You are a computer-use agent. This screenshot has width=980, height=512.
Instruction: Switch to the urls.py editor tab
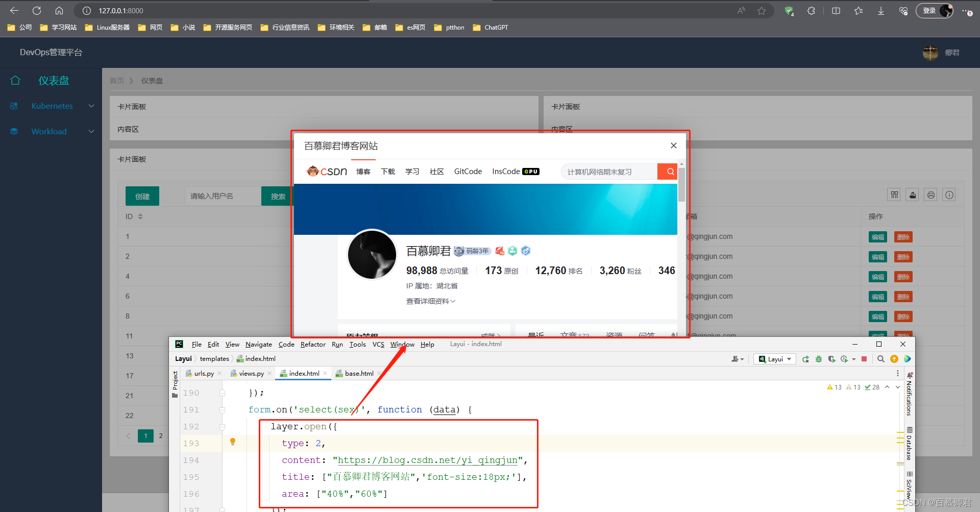pyautogui.click(x=204, y=374)
